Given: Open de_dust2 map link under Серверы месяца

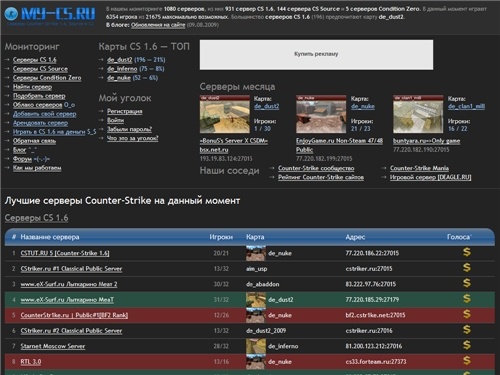Looking at the screenshot, I should pos(267,106).
